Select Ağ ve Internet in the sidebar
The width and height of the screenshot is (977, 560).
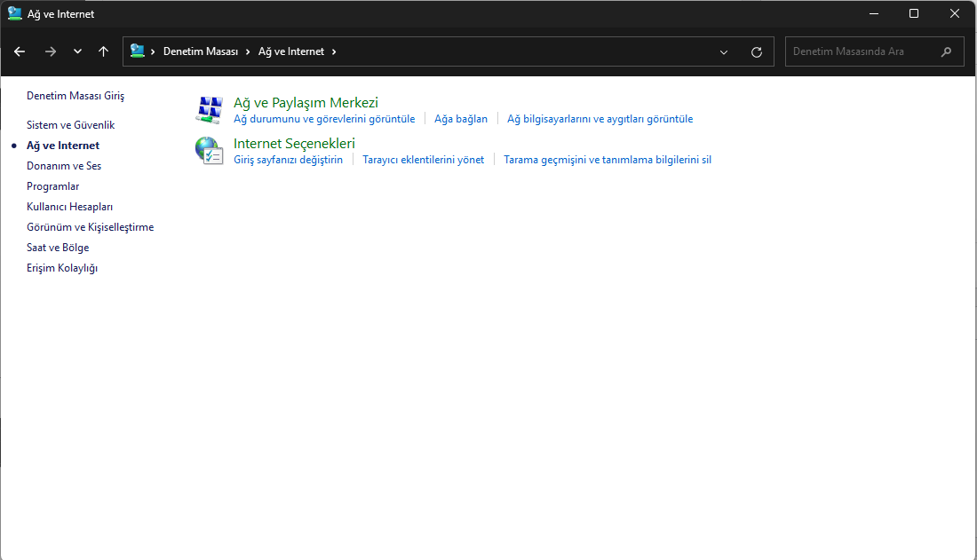click(x=63, y=146)
